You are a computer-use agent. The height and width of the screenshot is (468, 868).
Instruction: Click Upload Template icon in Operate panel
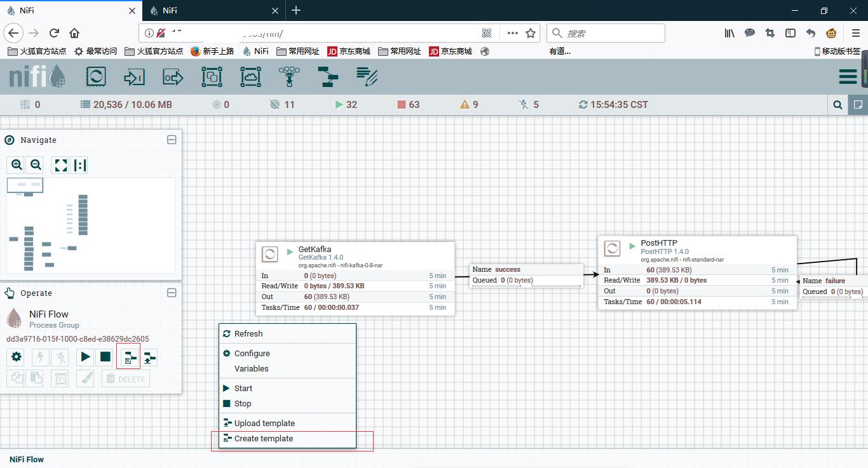(149, 358)
